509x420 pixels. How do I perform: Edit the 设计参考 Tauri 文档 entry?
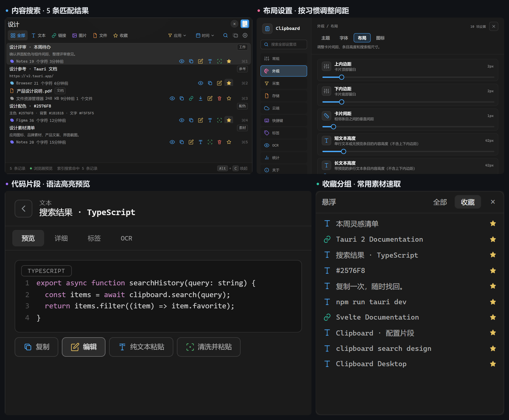(x=219, y=83)
